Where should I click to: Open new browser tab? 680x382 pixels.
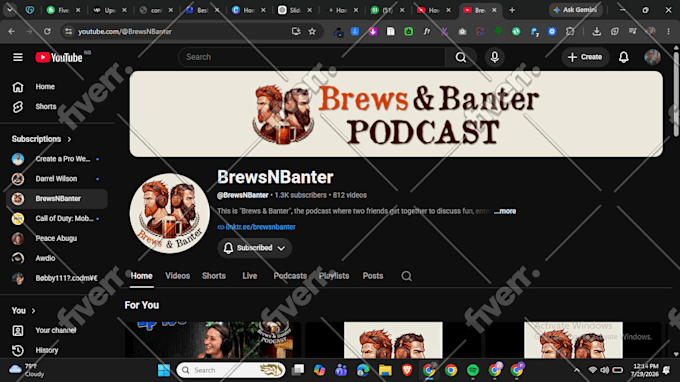512,10
